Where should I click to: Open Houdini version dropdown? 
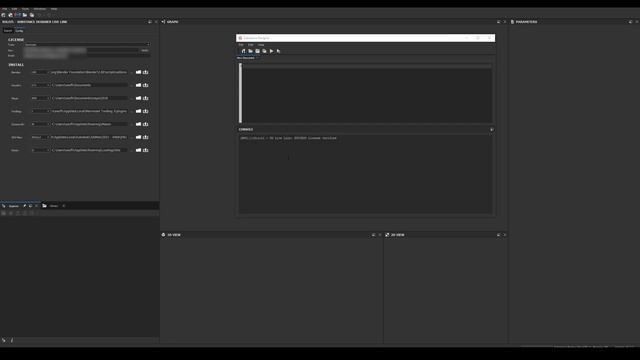tap(40, 85)
